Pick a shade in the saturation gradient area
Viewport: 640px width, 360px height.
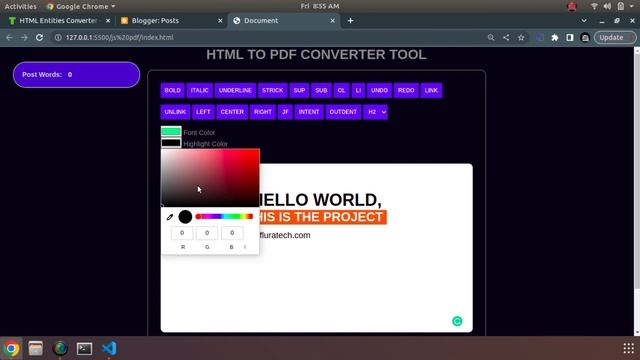tap(210, 178)
